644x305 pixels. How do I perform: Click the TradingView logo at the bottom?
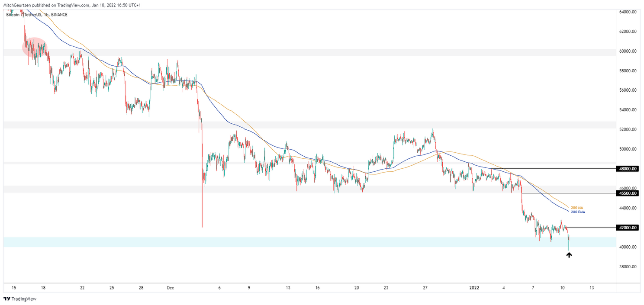pos(20,299)
